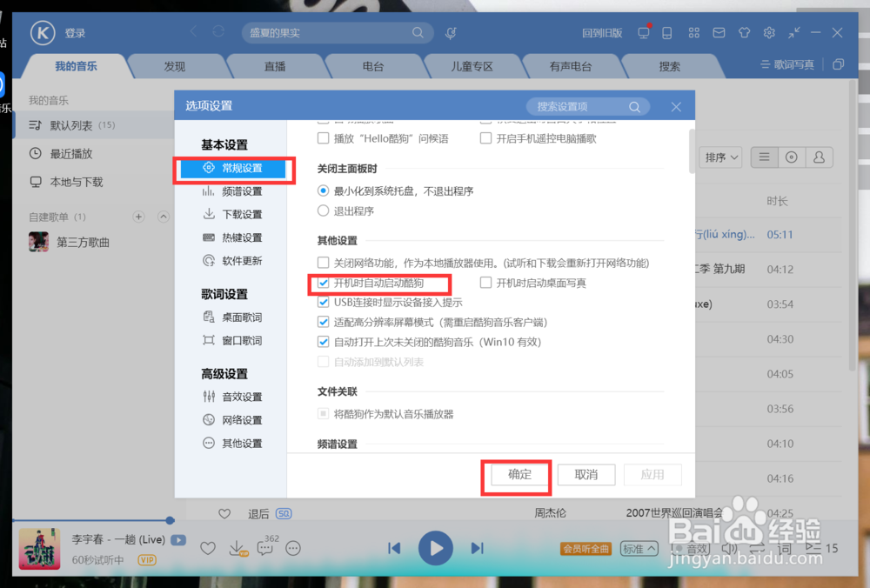This screenshot has width=870, height=588.
Task: Switch to 直播 tab
Action: [x=275, y=67]
